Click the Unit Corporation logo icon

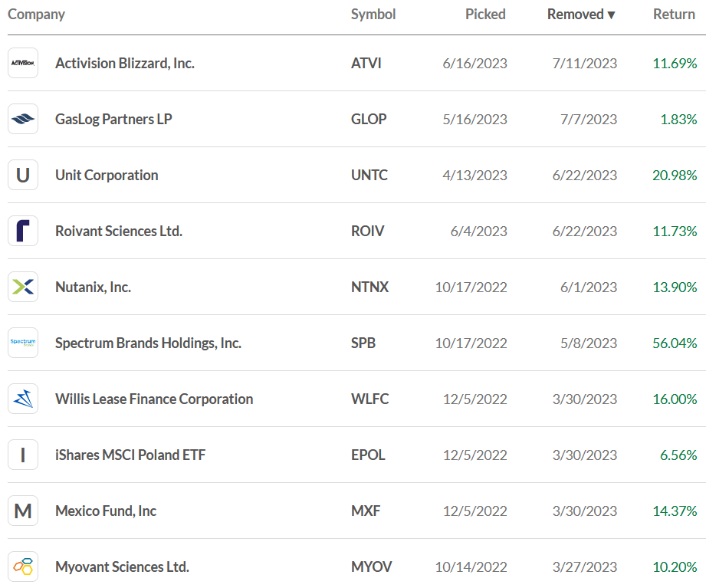pos(23,175)
